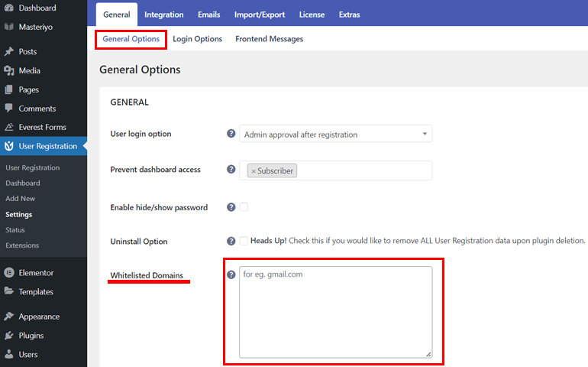Click the User Registration logo icon
The image size is (588, 367).
[9, 146]
